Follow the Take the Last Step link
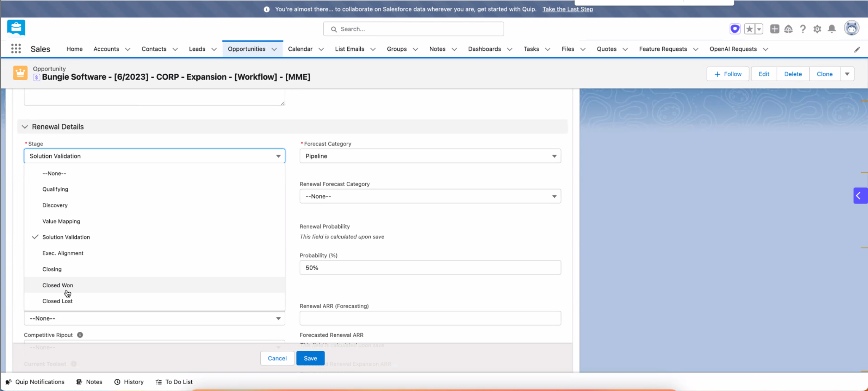868x391 pixels. pos(568,9)
